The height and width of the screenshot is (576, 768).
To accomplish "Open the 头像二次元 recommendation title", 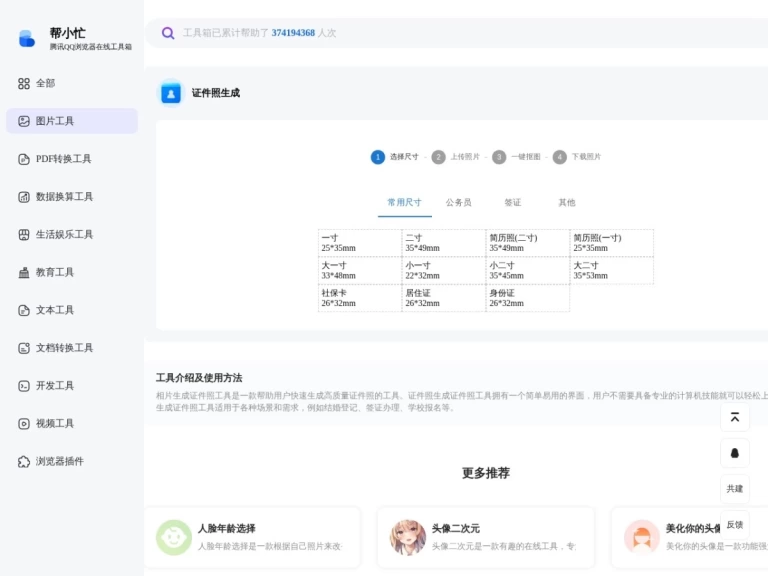I will [456, 528].
